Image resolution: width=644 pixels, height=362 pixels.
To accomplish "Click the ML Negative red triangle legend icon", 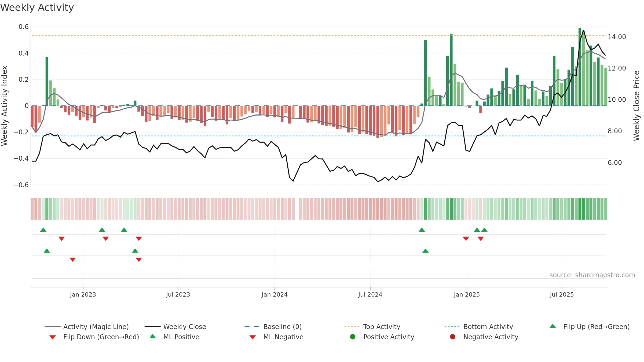I will (x=253, y=337).
